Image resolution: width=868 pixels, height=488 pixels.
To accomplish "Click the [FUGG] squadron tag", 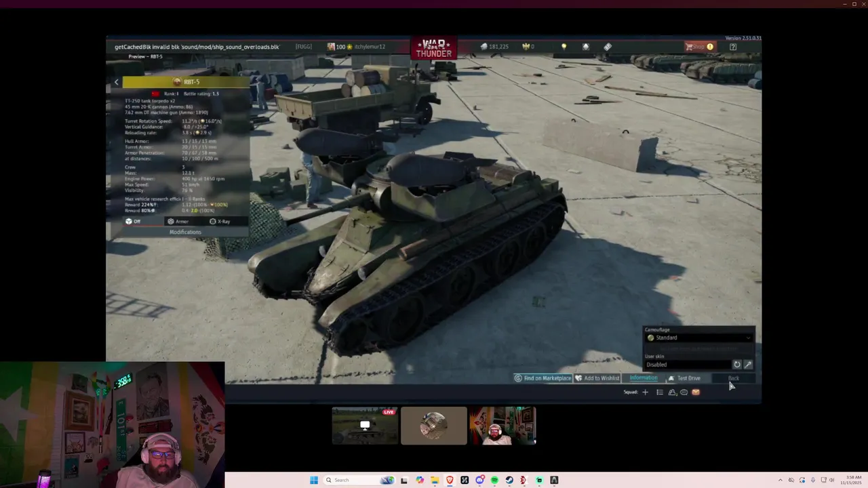I will point(304,47).
